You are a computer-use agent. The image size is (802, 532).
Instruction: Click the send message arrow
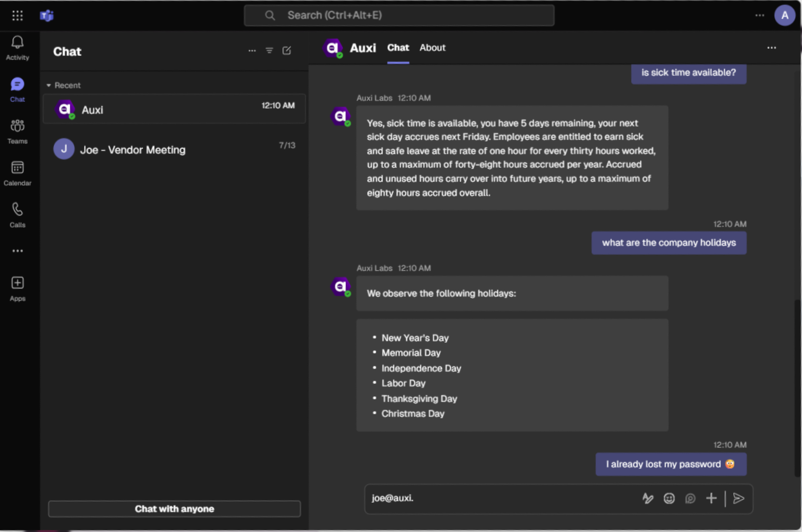[x=738, y=498]
